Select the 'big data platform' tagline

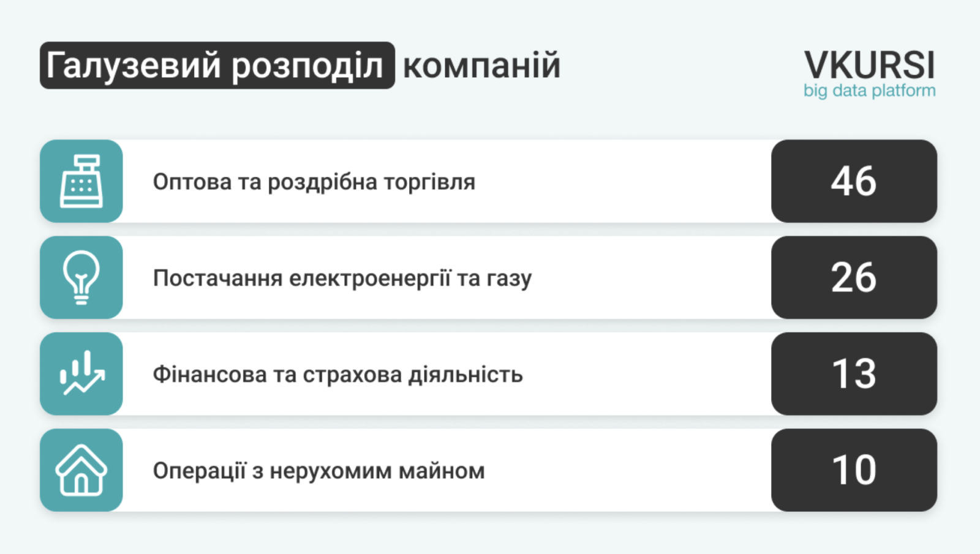click(869, 91)
